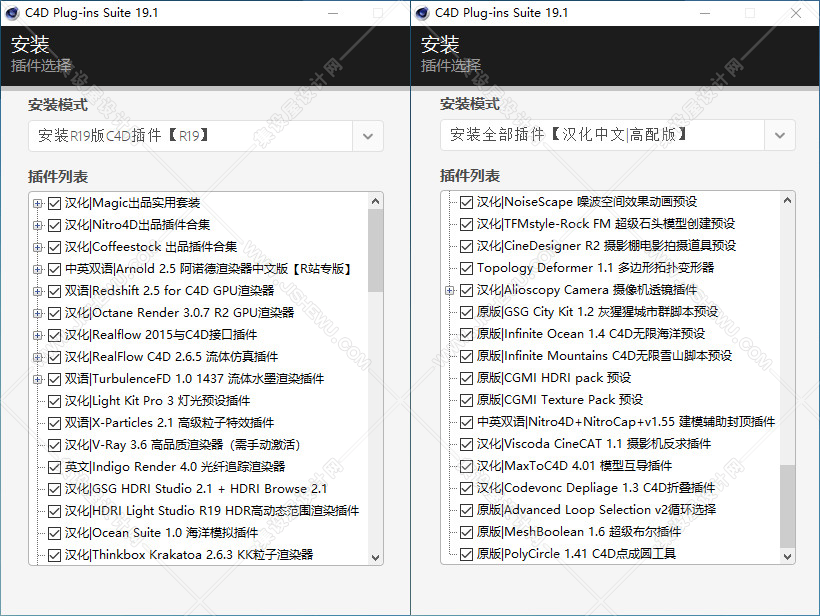Uncheck GSG City Kit 1.2 checkbox
Viewport: 820px width, 616px height.
[x=466, y=312]
